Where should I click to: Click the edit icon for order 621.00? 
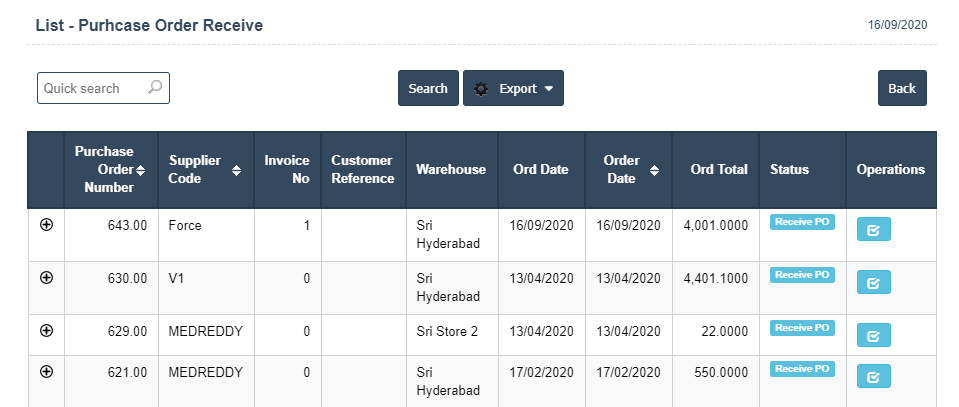873,377
